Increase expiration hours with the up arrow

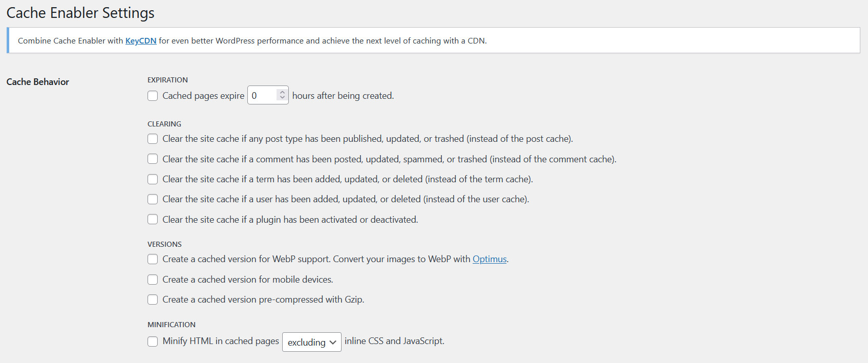(x=282, y=93)
